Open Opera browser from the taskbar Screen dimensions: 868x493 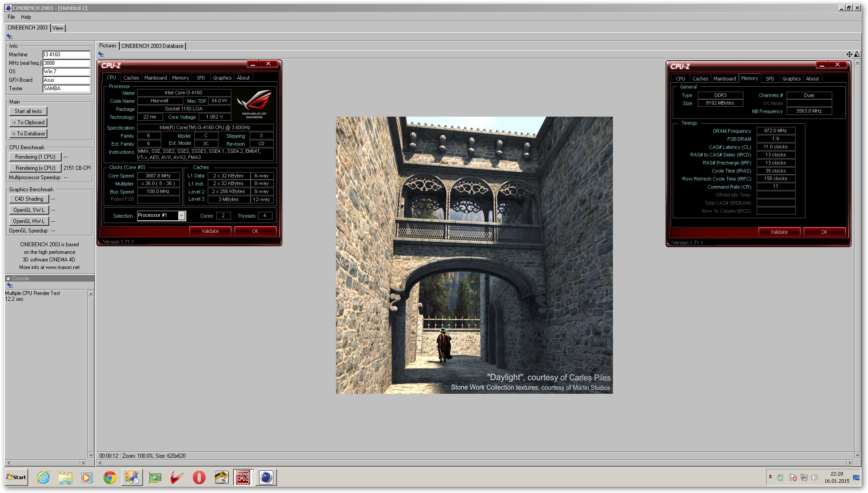click(199, 477)
